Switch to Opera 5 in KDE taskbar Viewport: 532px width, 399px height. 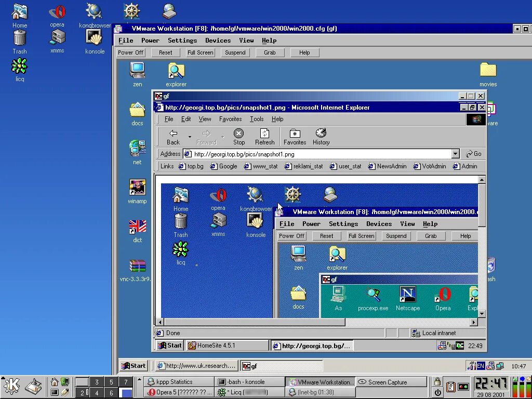pyautogui.click(x=179, y=393)
